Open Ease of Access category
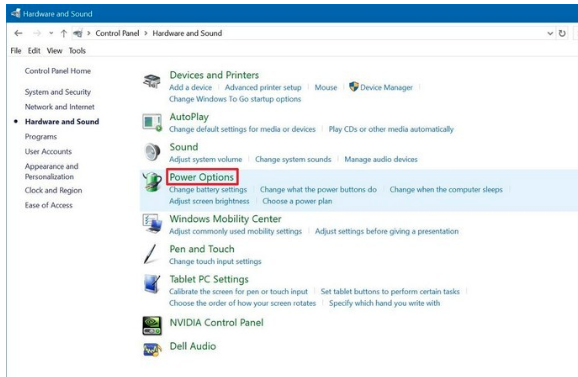 click(49, 205)
